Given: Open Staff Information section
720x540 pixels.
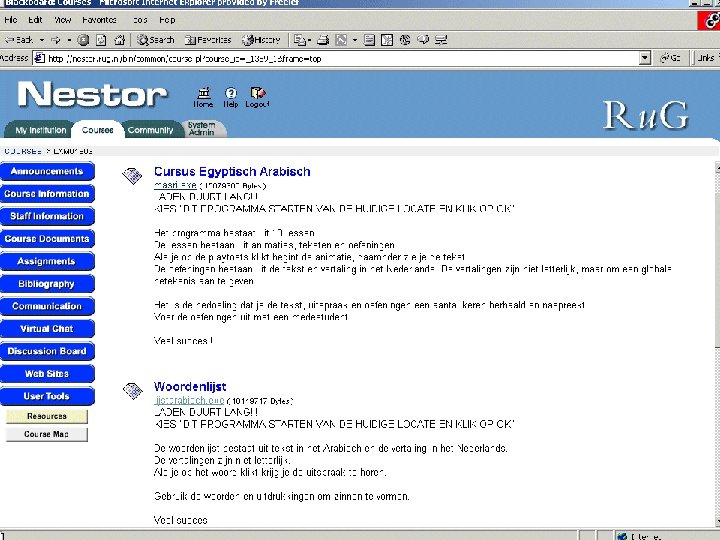Looking at the screenshot, I should [47, 216].
